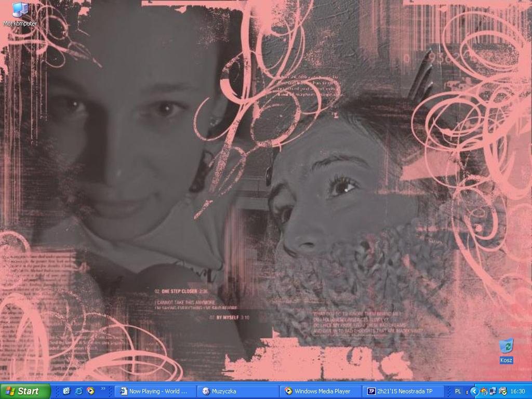Click the tray icon with green checkmark
532x399 pixels.
pos(502,391)
